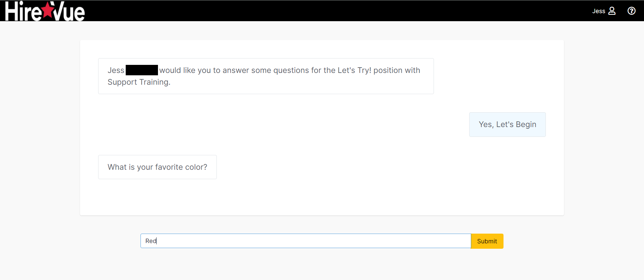Click the Support Training position text
The height and width of the screenshot is (280, 644).
click(139, 82)
